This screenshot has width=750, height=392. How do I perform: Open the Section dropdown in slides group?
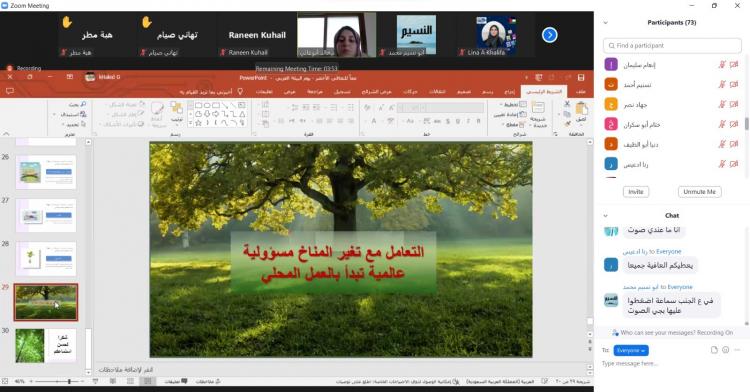pyautogui.click(x=514, y=124)
